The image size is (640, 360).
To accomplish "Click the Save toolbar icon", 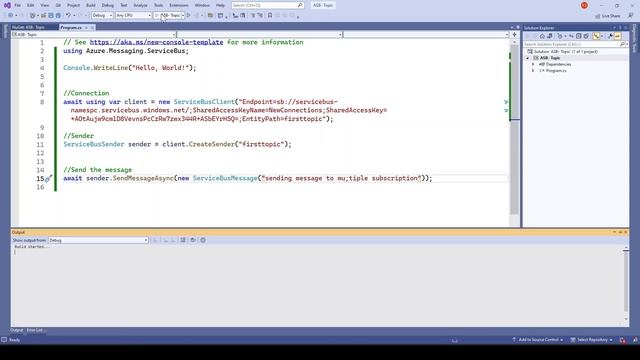I will 51,15.
